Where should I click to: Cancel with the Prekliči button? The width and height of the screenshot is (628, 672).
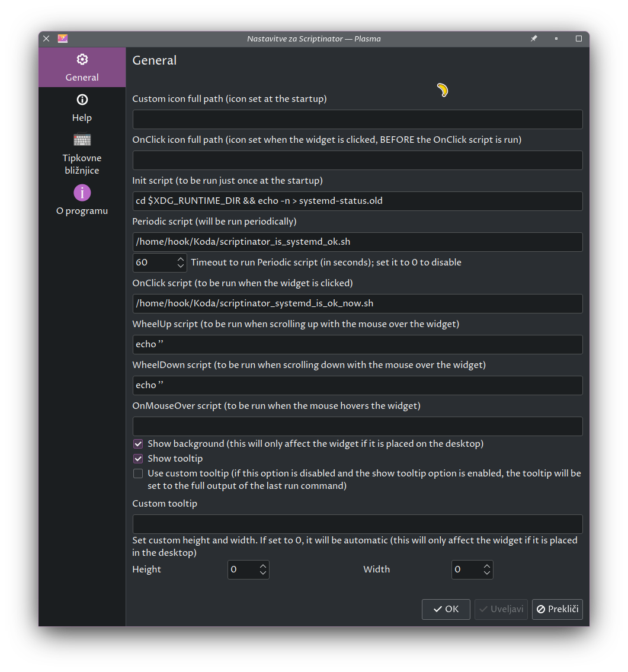[557, 609]
